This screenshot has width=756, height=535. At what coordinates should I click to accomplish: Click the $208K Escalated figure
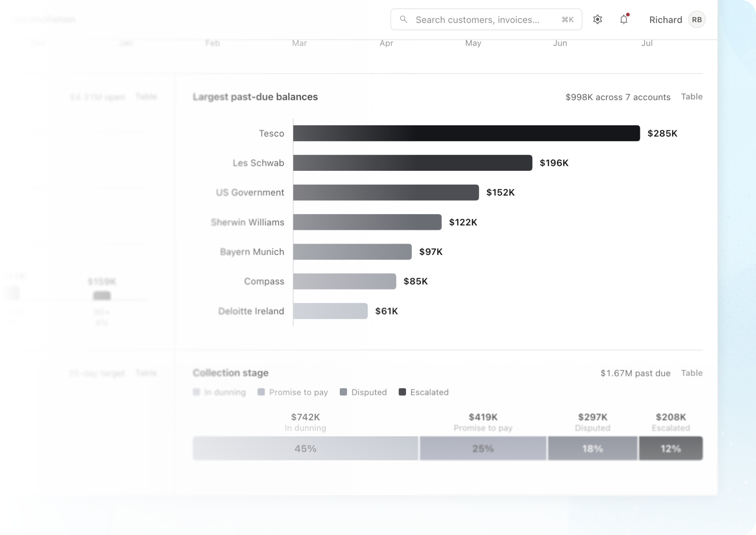671,417
